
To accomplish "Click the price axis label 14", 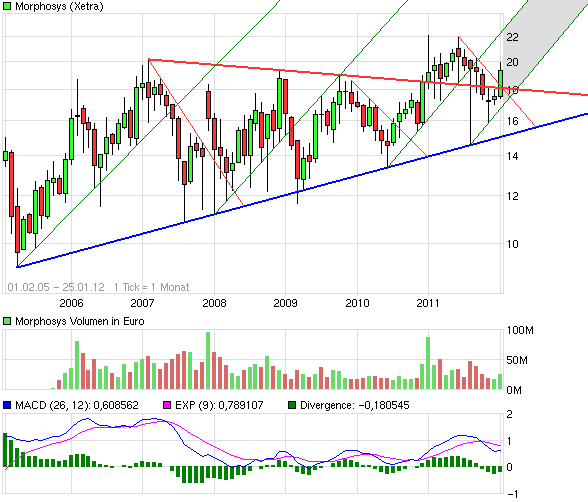I will coord(512,156).
